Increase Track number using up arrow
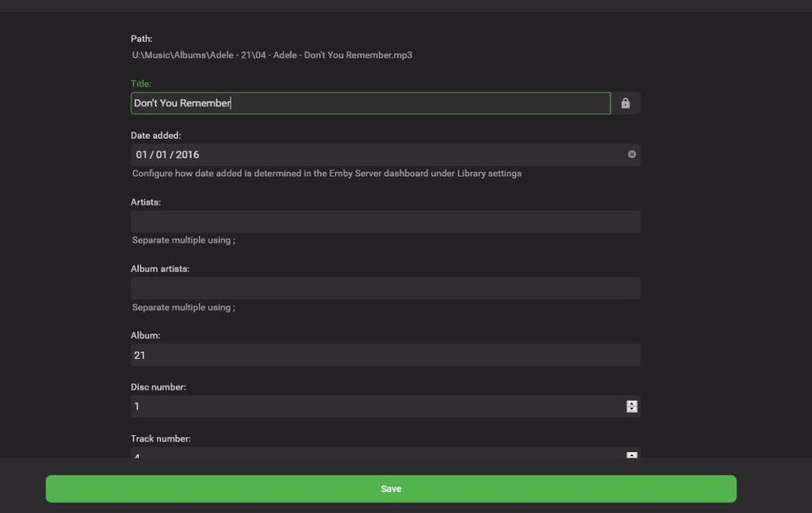The height and width of the screenshot is (513, 812). point(632,455)
